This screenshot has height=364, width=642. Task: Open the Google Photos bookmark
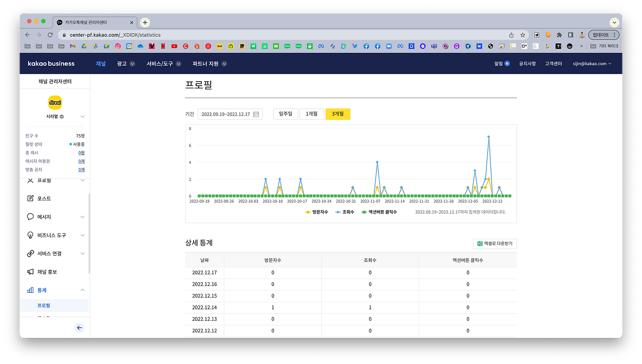(x=95, y=46)
